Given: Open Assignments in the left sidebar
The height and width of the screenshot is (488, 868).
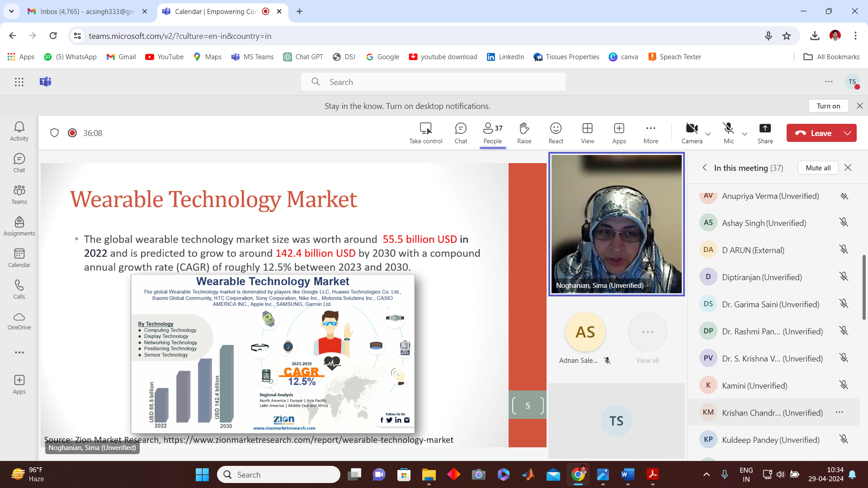Looking at the screenshot, I should 19,226.
